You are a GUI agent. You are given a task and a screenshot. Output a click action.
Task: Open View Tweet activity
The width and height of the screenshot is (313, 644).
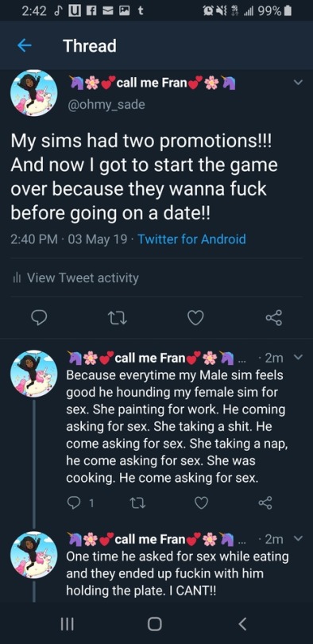[x=75, y=277]
